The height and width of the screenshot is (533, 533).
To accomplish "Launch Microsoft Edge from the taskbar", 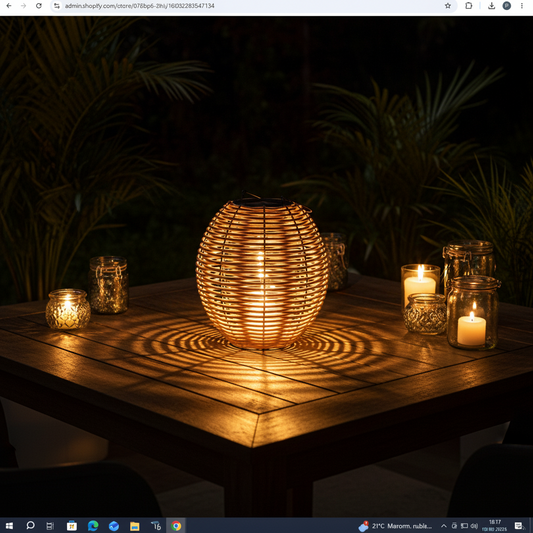I will pyautogui.click(x=93, y=526).
